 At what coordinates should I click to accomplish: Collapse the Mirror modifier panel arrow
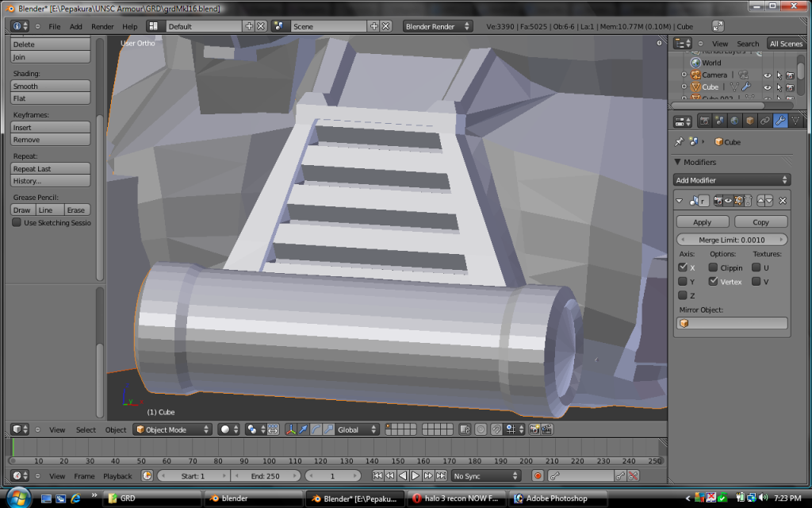pyautogui.click(x=680, y=201)
